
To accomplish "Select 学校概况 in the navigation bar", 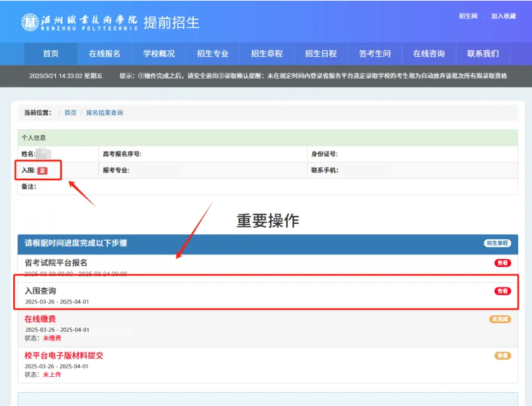I will click(159, 54).
